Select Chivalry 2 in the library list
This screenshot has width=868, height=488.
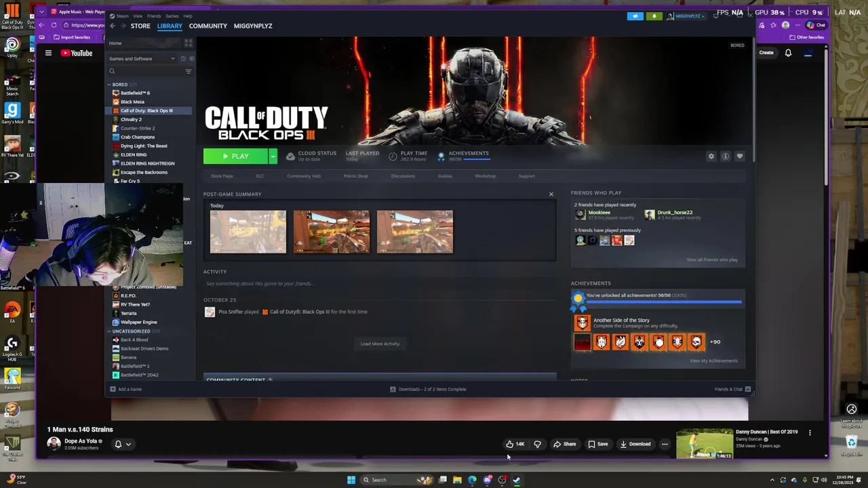[131, 119]
